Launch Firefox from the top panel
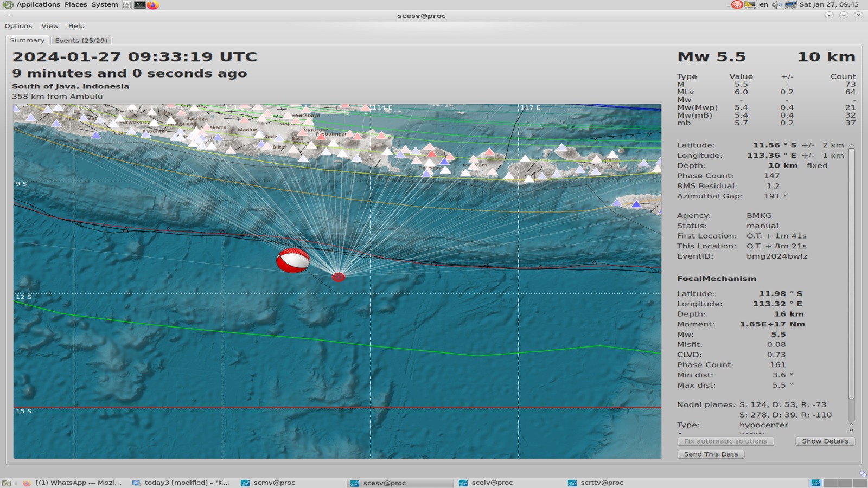The width and height of the screenshot is (868, 488). tap(153, 5)
